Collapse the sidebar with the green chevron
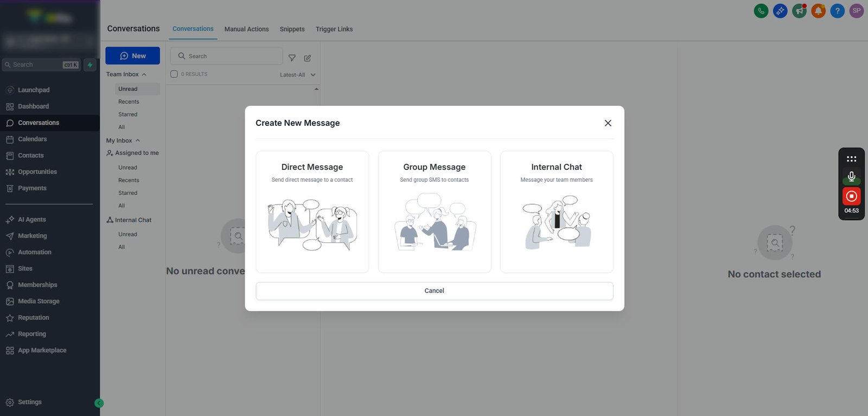The height and width of the screenshot is (416, 868). point(99,403)
